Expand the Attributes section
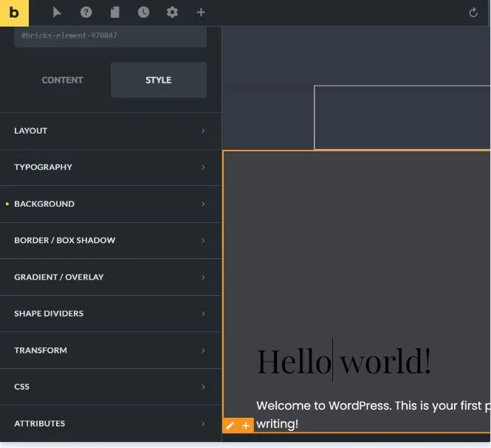The height and width of the screenshot is (448, 491). coord(111,424)
